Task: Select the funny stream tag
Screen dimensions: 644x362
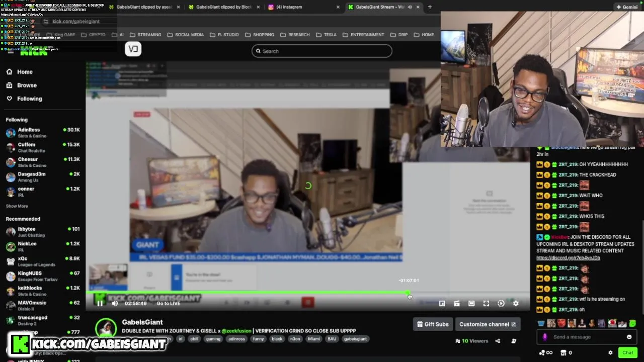Action: tap(258, 339)
